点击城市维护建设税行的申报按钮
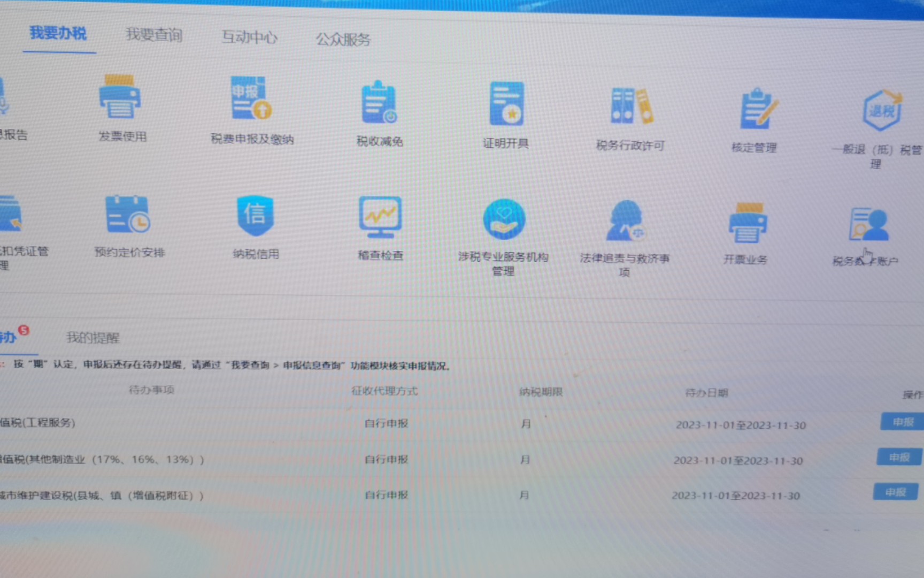 897,491
